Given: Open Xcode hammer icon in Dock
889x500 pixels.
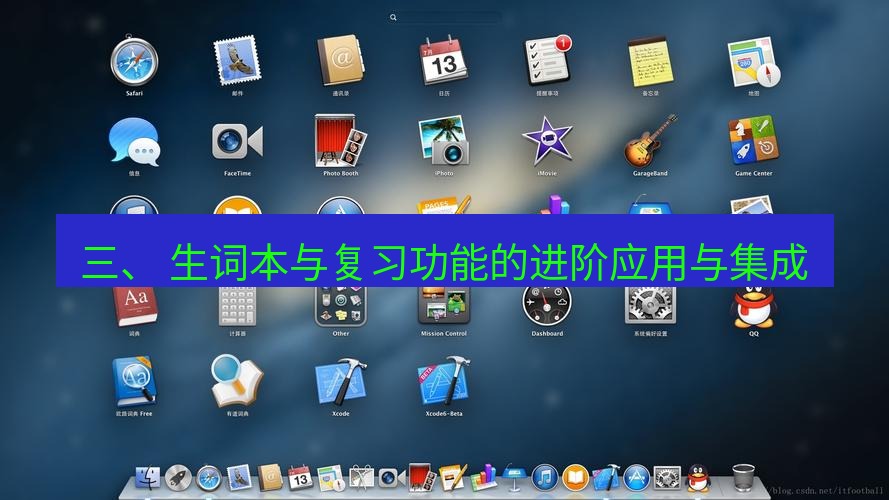Looking at the screenshot, I should (x=606, y=477).
